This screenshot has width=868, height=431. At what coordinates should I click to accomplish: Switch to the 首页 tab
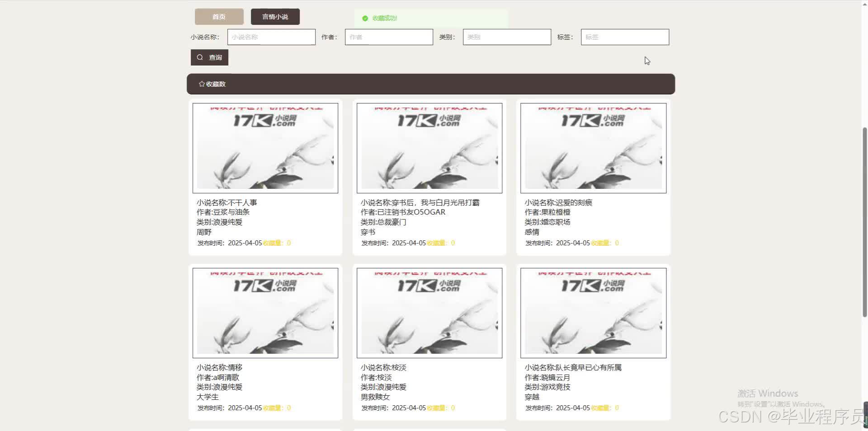pyautogui.click(x=219, y=16)
